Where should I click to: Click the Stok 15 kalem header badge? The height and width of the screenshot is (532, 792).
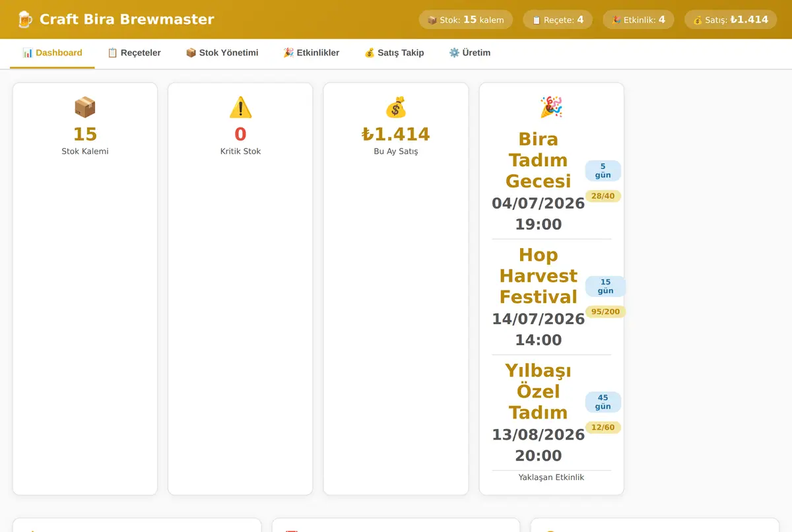(466, 20)
